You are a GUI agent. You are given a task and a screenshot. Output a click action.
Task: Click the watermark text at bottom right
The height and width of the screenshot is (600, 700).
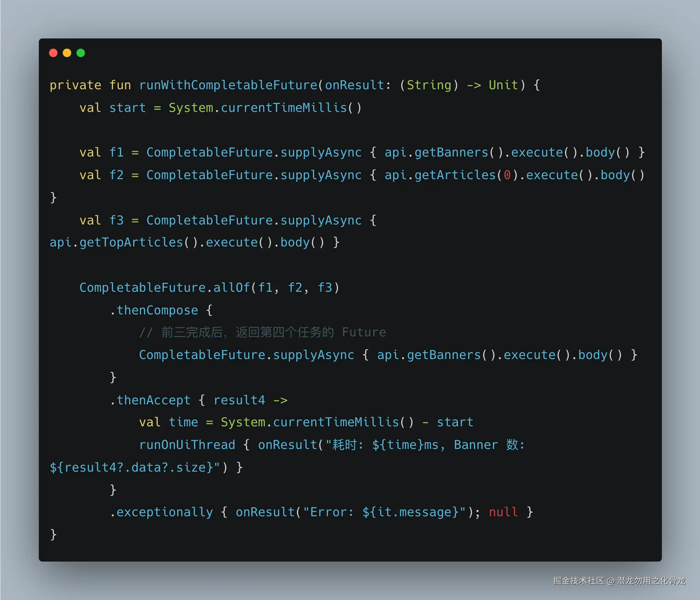point(619,581)
